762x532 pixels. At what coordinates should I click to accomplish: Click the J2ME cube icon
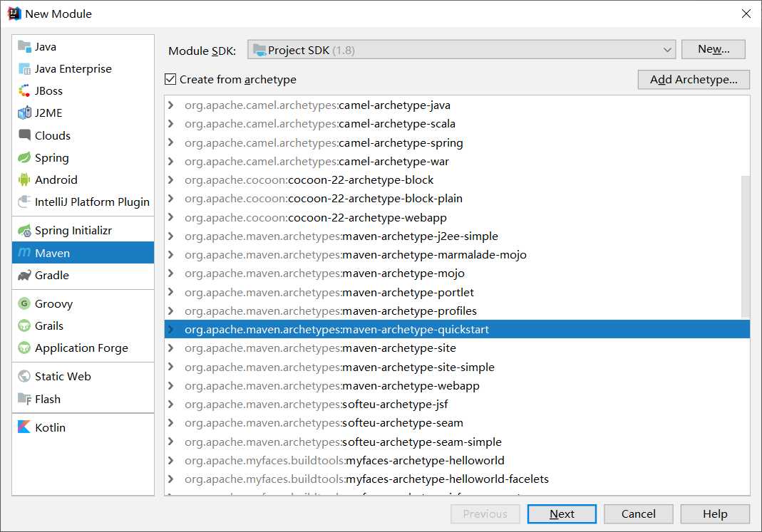point(24,113)
